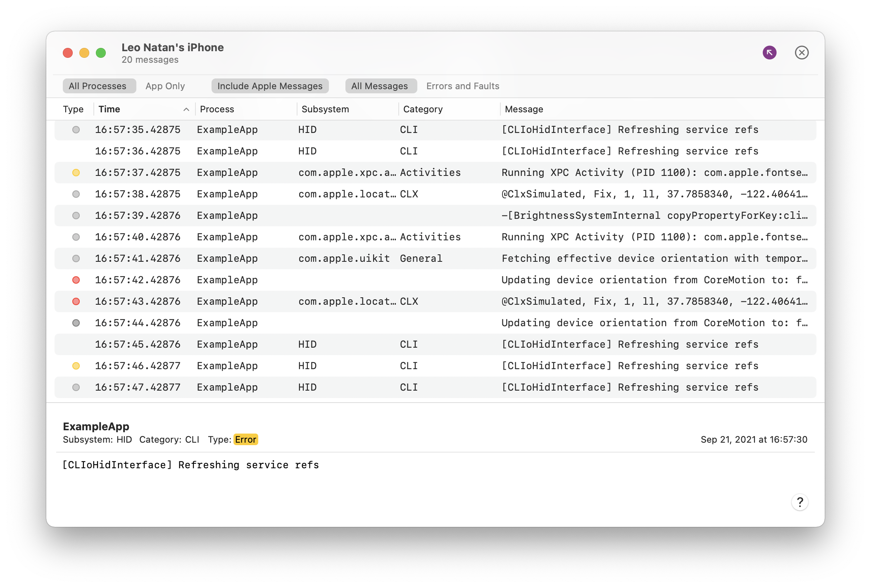Click the Message column header
This screenshot has width=871, height=588.
[x=524, y=109]
